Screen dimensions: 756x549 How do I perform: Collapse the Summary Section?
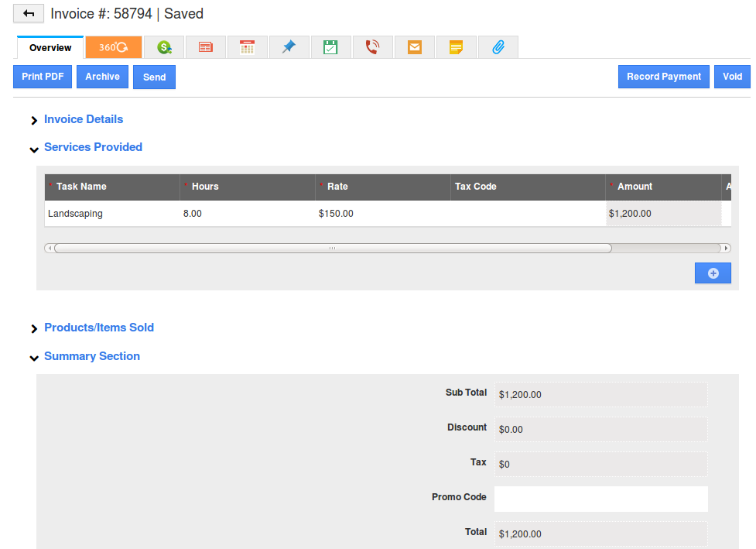coord(92,356)
